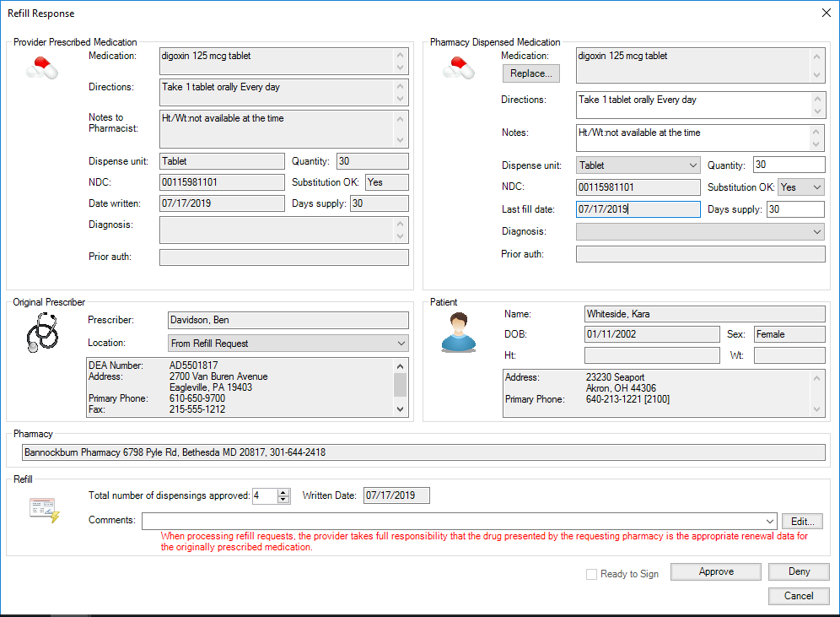This screenshot has width=840, height=617.
Task: Click the patient avatar icon
Action: [458, 332]
